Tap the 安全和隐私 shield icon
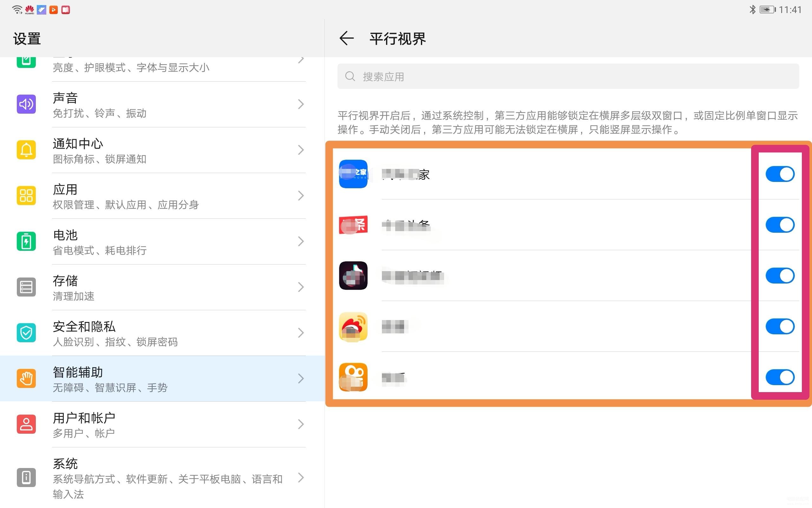The width and height of the screenshot is (812, 508). [x=26, y=333]
